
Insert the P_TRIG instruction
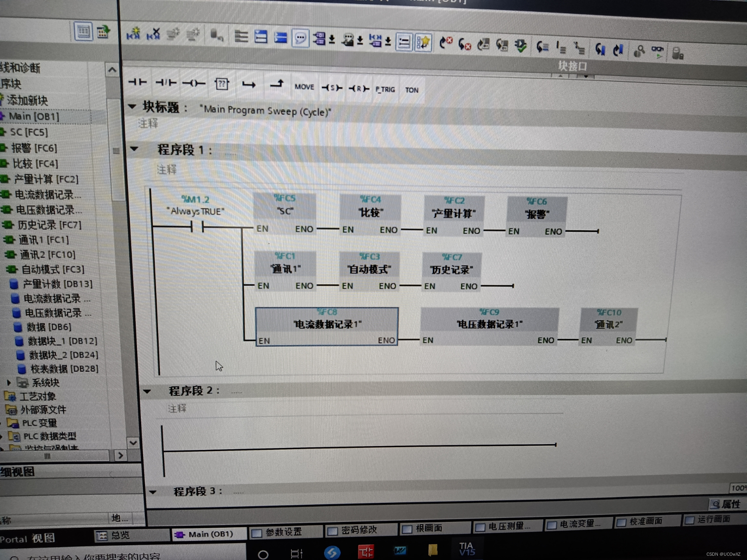385,89
